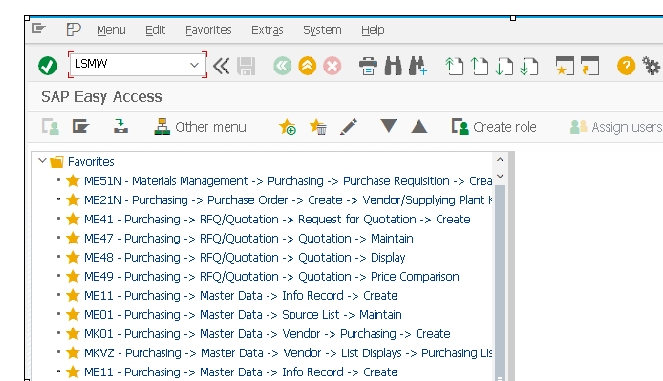
Task: Select MK01 Vendor Purchasing Create favorite
Action: click(267, 334)
